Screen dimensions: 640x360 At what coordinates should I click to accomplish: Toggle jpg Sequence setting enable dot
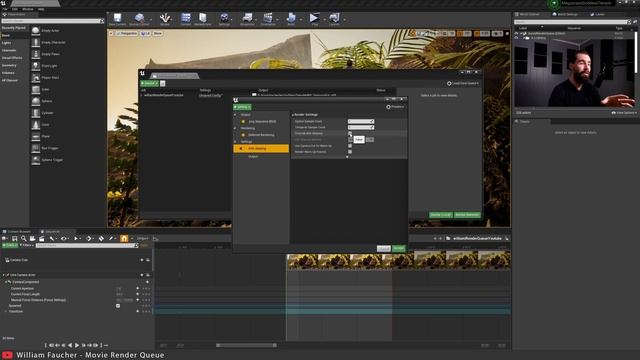243,122
